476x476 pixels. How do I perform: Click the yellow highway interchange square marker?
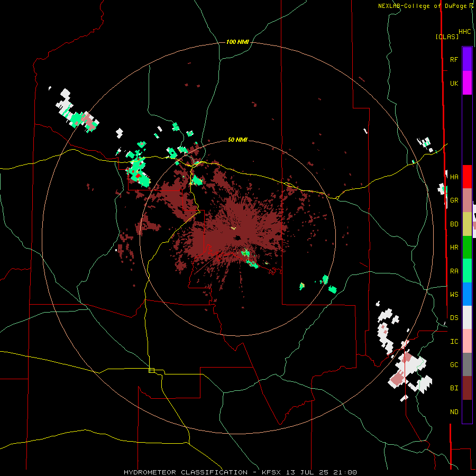(x=151, y=370)
